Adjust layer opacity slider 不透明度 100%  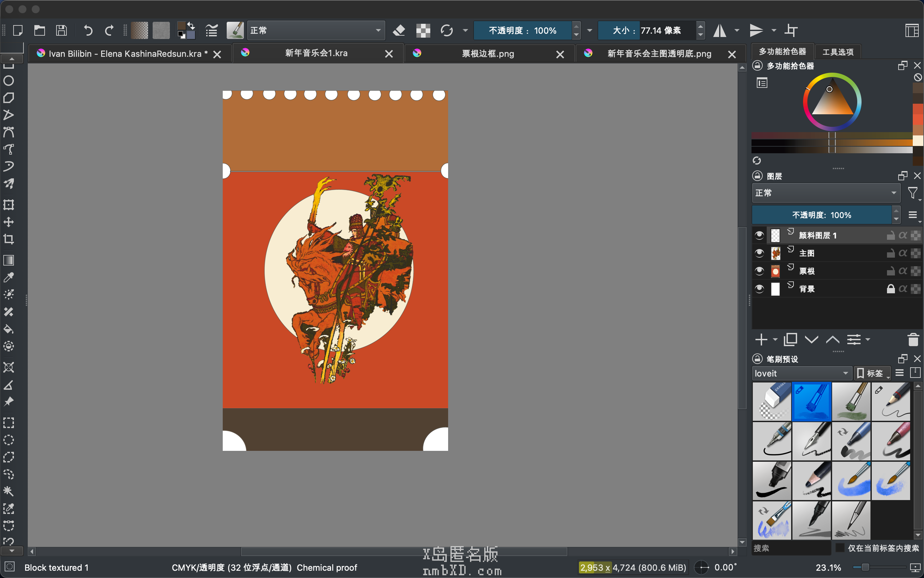click(822, 215)
